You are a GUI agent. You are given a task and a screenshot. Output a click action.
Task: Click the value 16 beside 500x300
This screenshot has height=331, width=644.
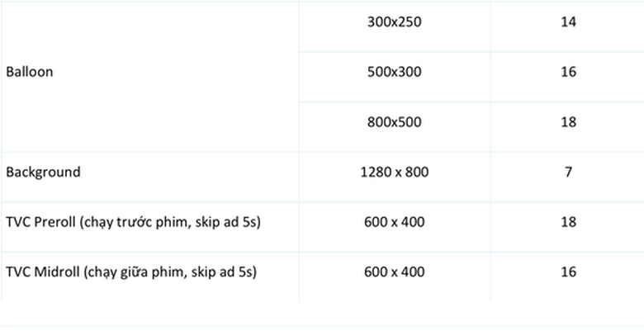(568, 72)
